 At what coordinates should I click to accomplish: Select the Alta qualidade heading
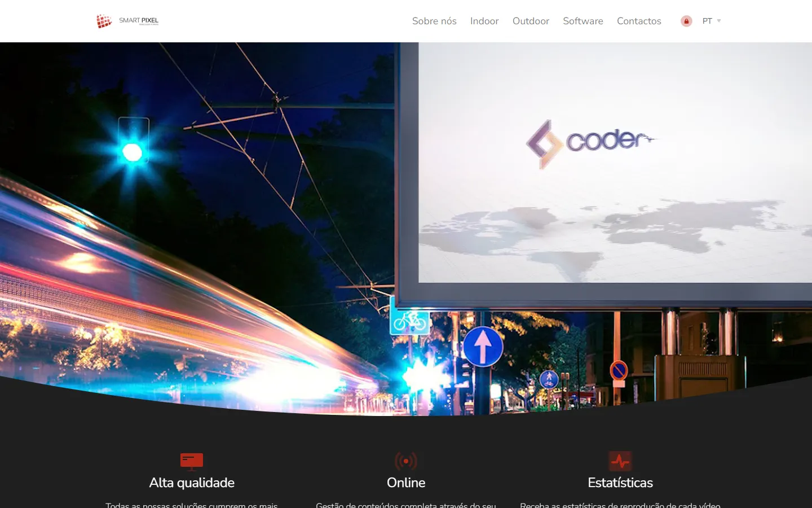coord(192,483)
